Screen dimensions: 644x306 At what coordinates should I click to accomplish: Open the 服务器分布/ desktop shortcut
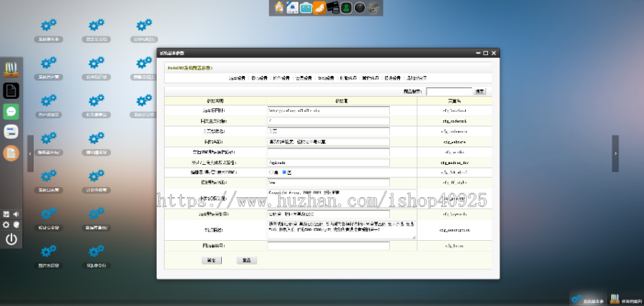(49, 144)
